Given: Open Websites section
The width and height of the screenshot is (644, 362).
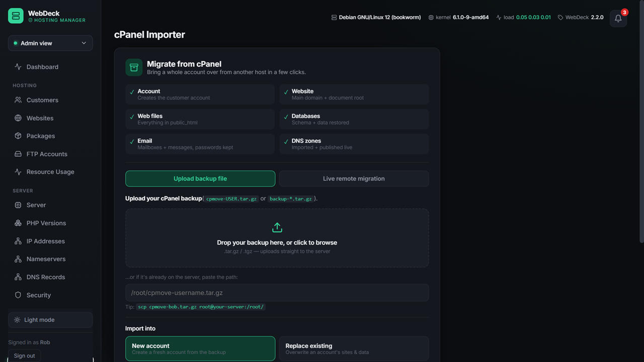Looking at the screenshot, I should pos(50,118).
